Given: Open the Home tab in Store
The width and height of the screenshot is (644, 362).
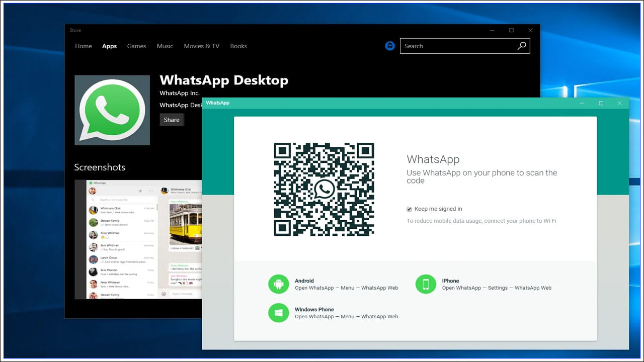Looking at the screenshot, I should (84, 46).
